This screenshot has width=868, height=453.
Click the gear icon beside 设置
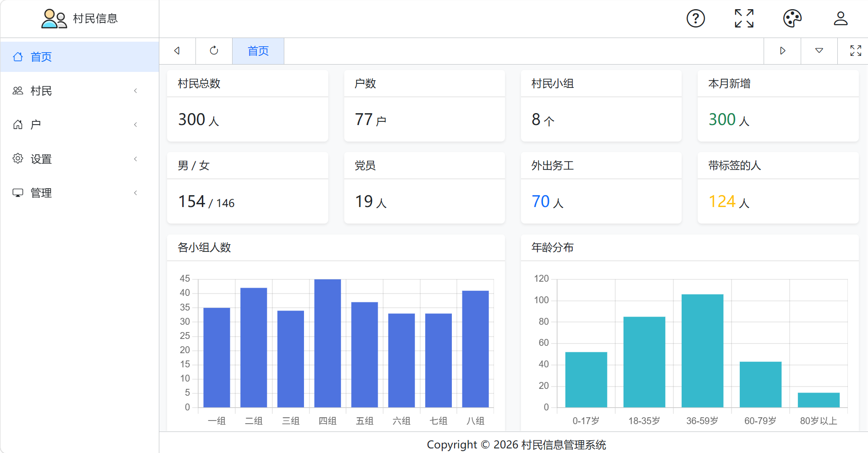click(18, 158)
